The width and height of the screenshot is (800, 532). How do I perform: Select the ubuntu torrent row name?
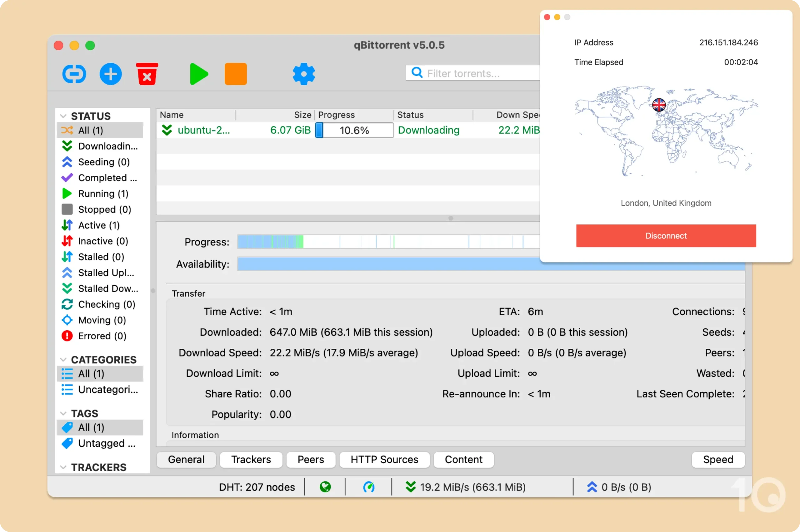(x=204, y=130)
